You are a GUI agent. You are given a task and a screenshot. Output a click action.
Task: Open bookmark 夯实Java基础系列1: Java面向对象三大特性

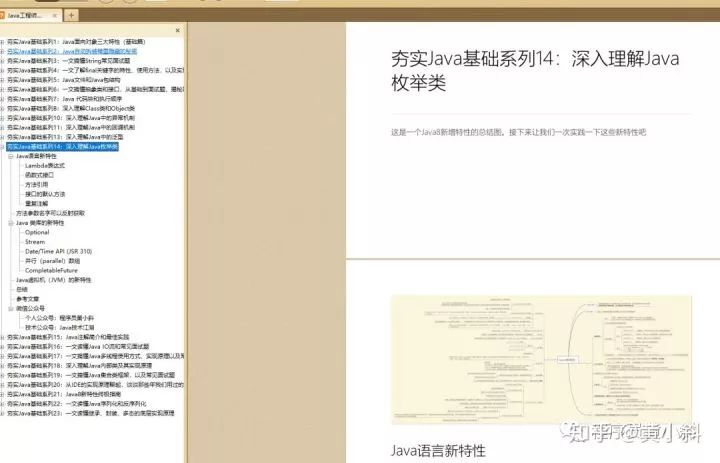76,42
